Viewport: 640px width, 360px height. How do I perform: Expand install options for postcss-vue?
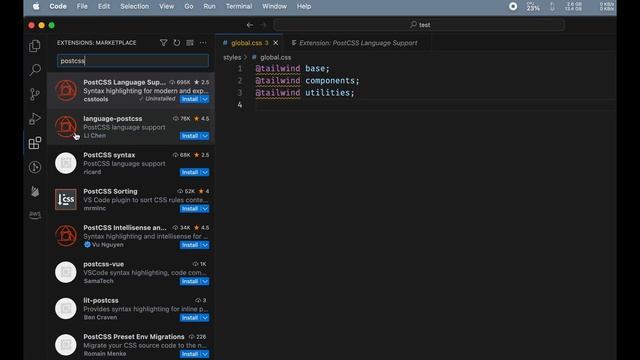tap(205, 281)
